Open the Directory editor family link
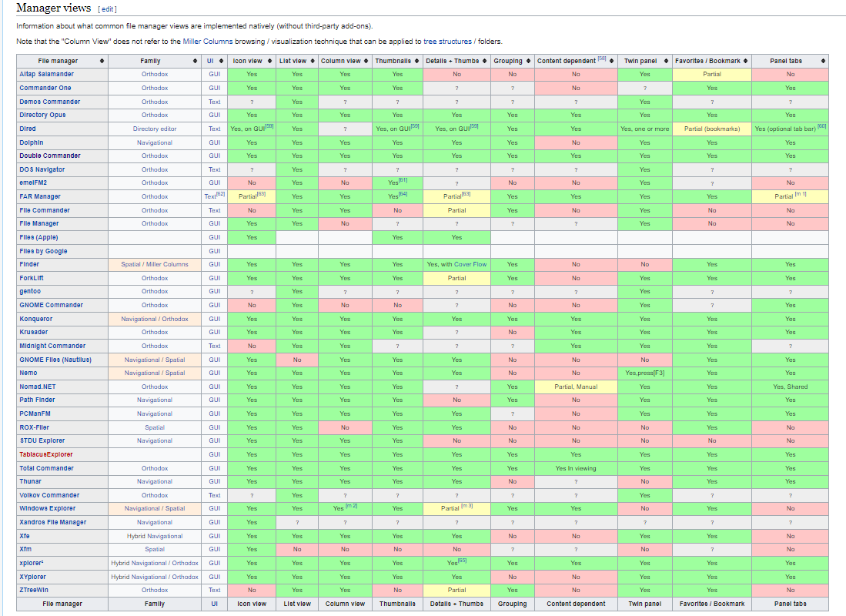Viewport: 846px width, 616px height. point(155,129)
